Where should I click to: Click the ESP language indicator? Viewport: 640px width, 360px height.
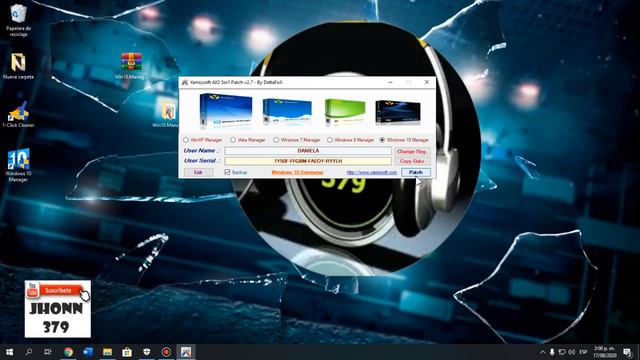pyautogui.click(x=583, y=352)
